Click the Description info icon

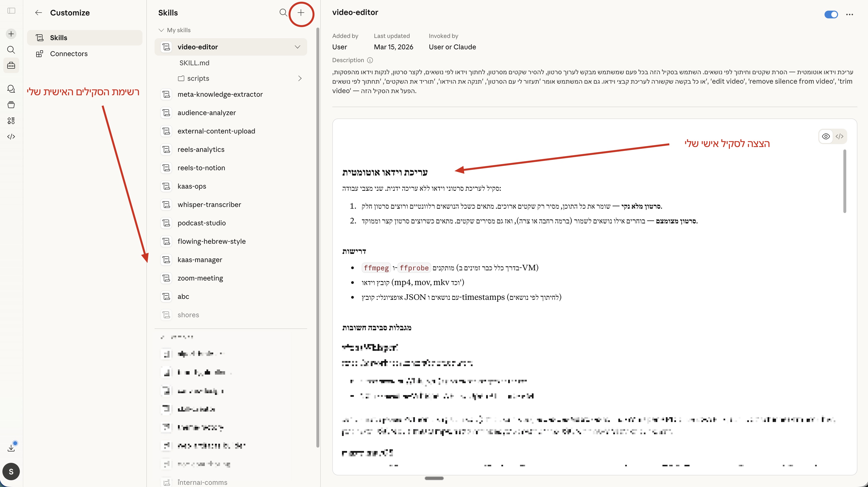[370, 60]
